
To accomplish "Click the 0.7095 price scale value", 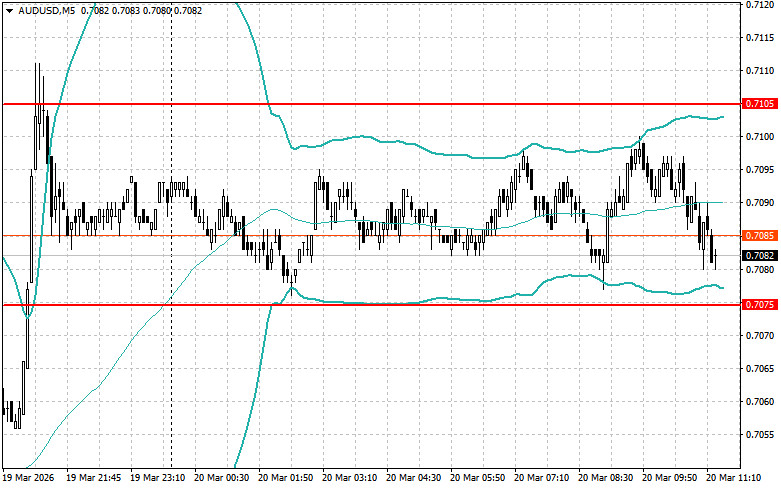I will [760, 170].
